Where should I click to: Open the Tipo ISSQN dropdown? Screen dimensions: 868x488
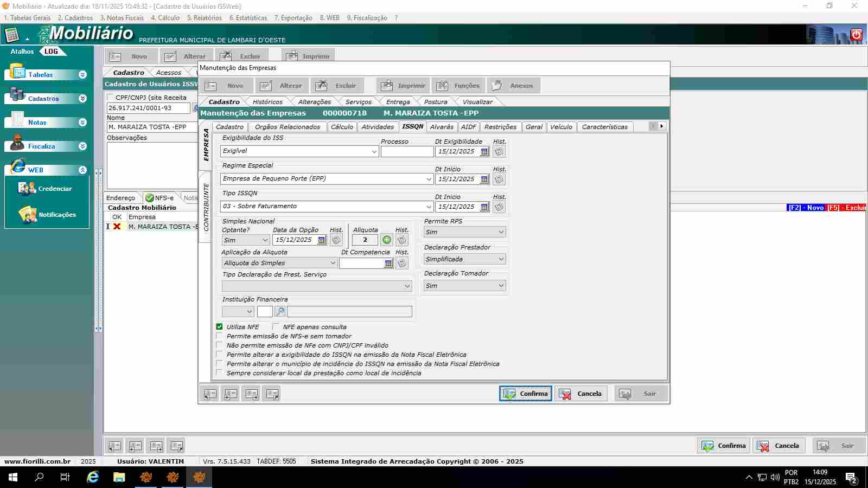429,207
